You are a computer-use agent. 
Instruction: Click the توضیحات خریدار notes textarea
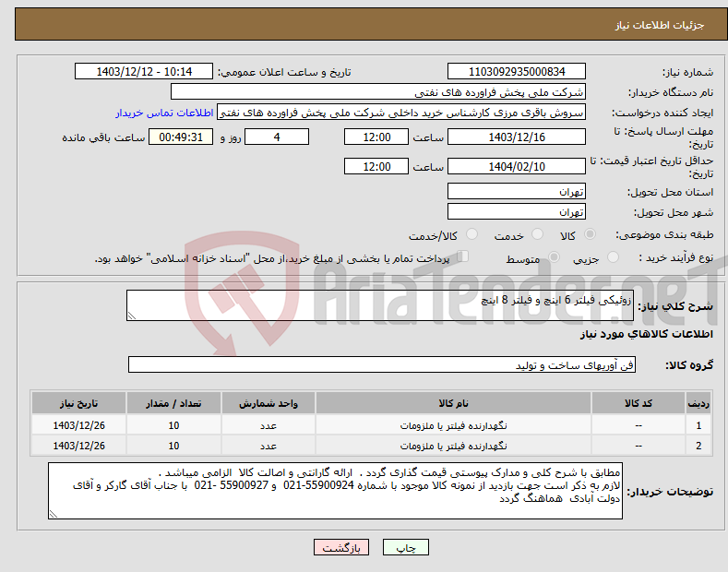[335, 491]
